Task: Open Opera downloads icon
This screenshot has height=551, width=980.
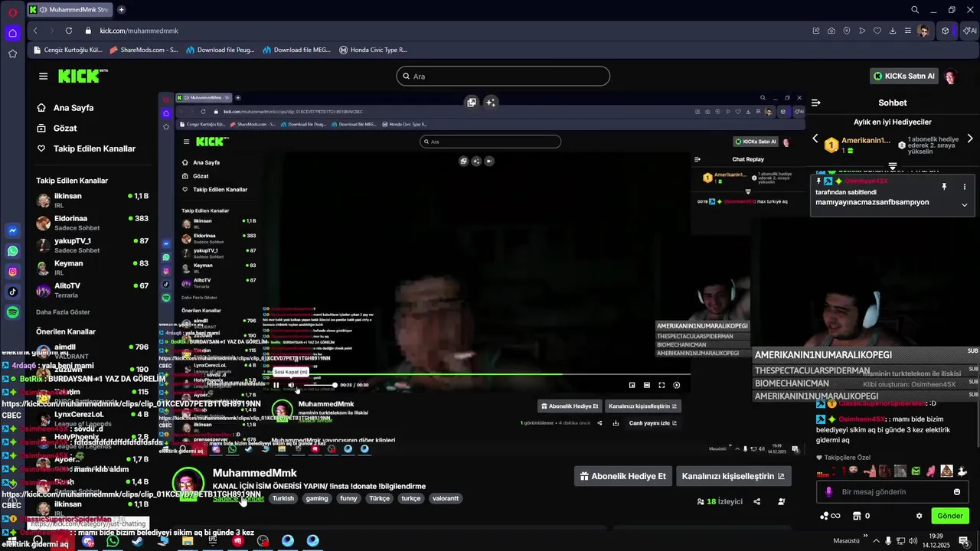Action: [x=893, y=31]
